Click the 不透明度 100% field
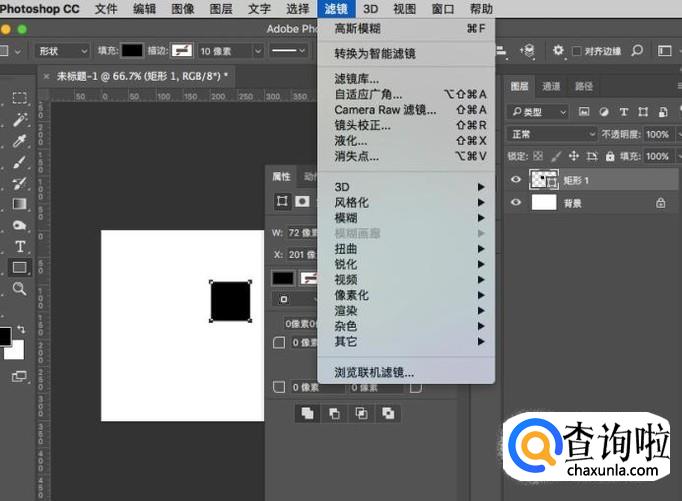 [657, 134]
